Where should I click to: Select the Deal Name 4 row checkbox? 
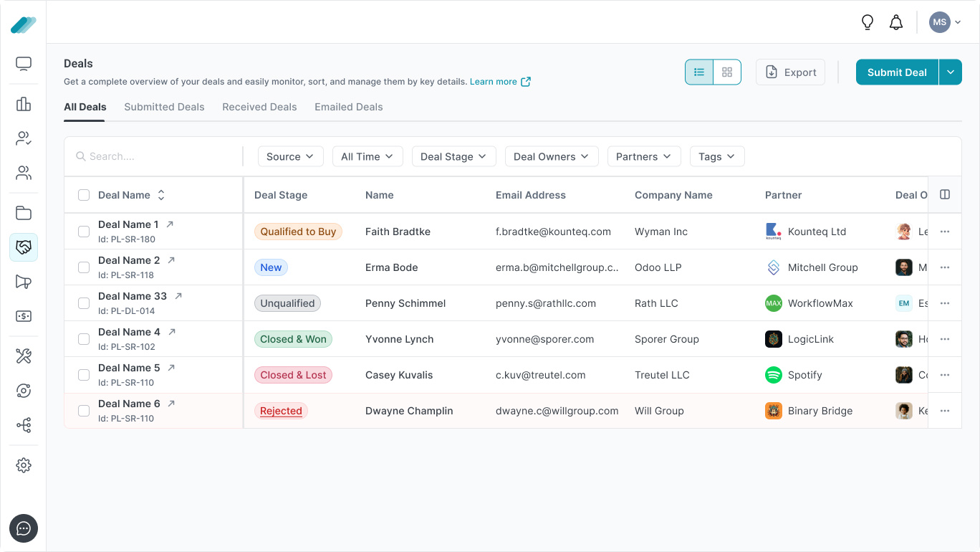[84, 339]
